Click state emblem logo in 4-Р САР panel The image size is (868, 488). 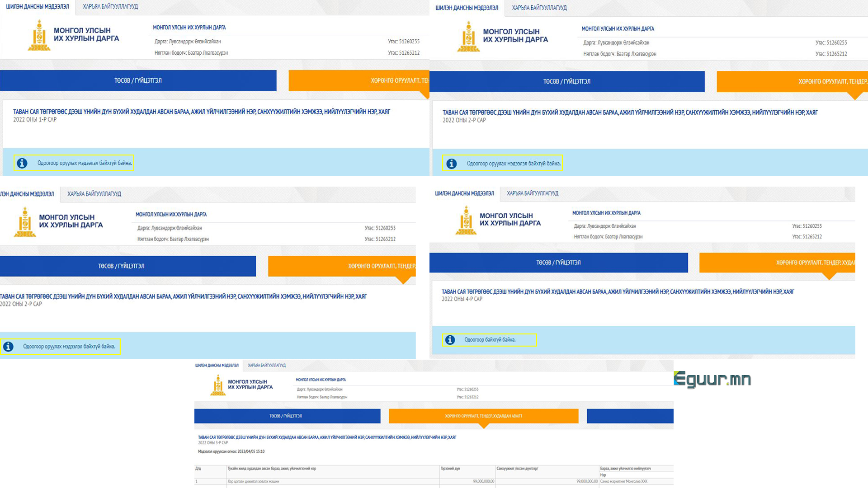466,221
